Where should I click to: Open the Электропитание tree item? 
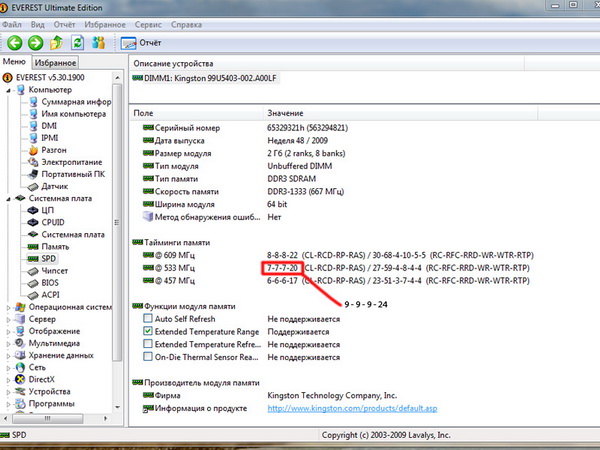72,162
